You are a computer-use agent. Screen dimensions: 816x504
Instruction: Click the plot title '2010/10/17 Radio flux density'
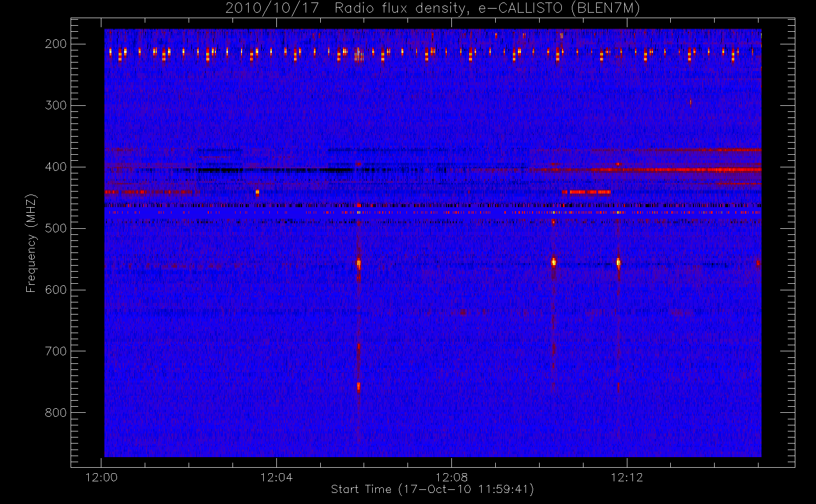pyautogui.click(x=433, y=9)
